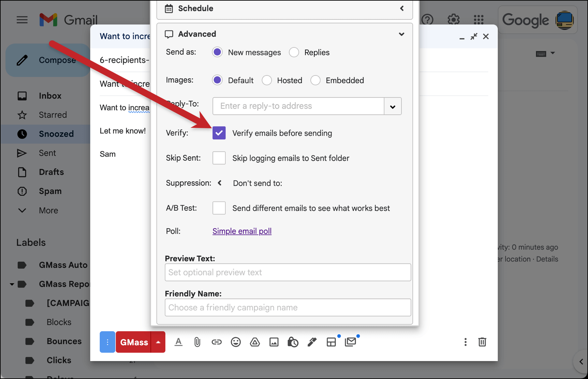588x379 pixels.
Task: Open GMass settings arrow dropdown
Action: 158,342
